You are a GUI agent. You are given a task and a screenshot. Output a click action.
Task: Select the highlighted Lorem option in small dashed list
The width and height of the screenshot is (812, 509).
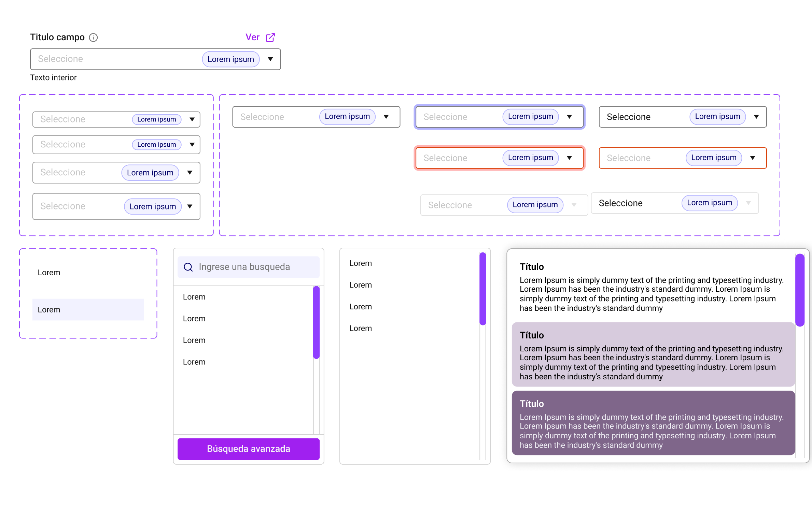[x=88, y=310]
